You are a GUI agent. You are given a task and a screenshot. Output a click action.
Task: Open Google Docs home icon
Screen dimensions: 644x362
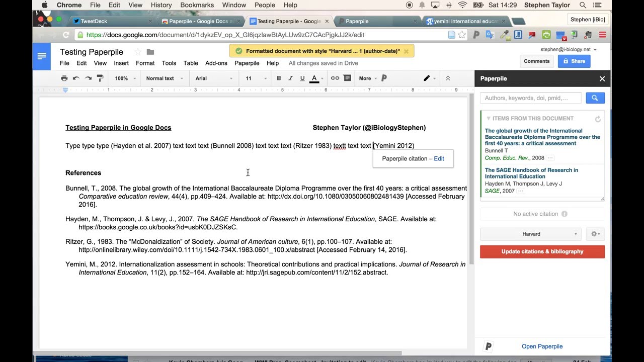tap(42, 56)
